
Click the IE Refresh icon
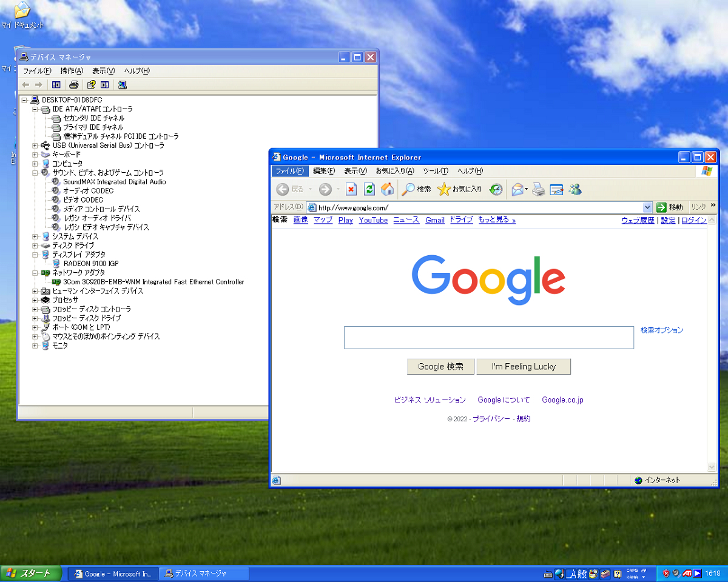(x=369, y=190)
